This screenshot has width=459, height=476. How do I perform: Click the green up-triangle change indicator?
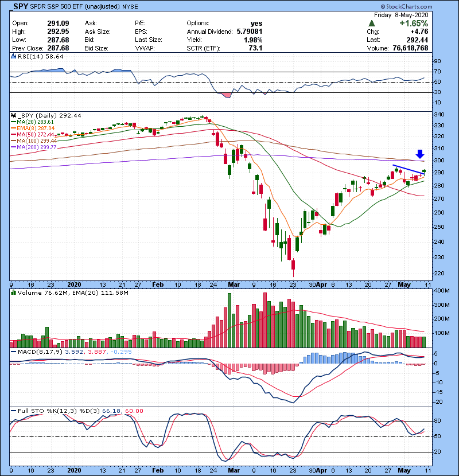372,24
